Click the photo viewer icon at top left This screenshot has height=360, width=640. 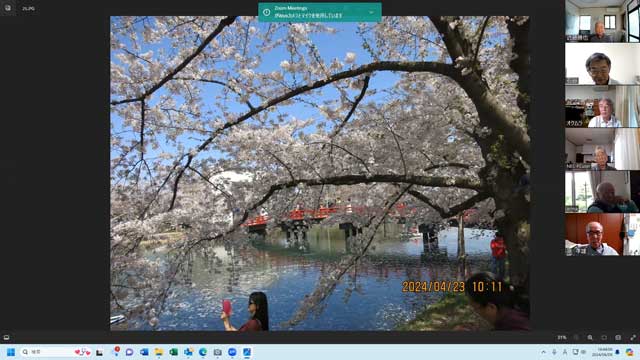click(x=8, y=8)
